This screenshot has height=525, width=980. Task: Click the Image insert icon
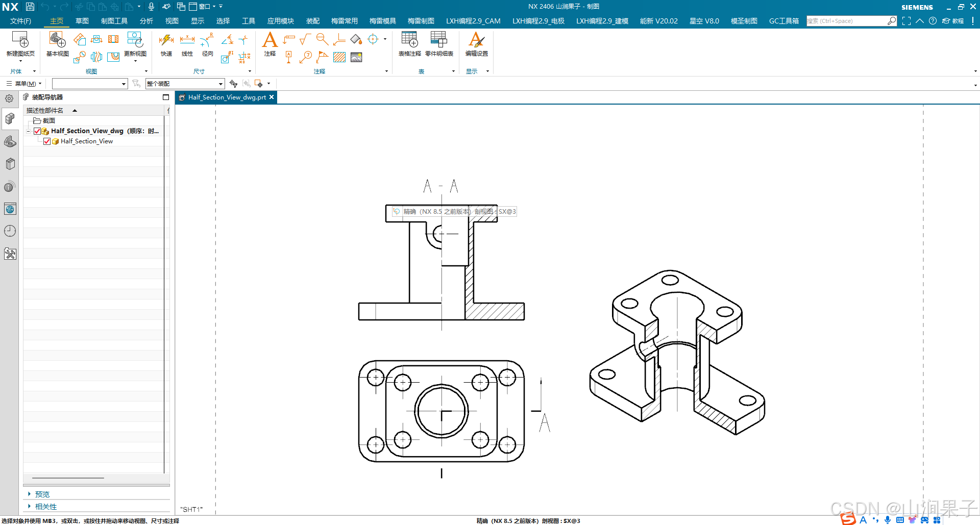(x=356, y=57)
